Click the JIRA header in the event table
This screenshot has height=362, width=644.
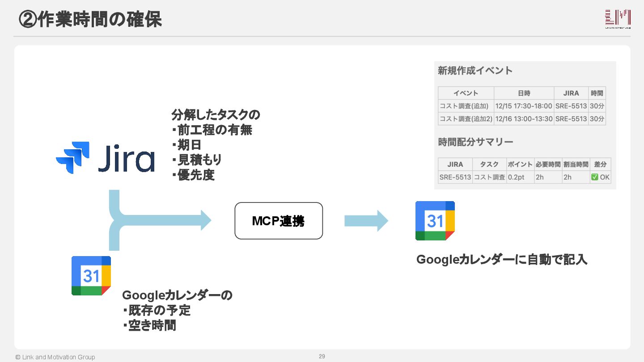click(x=571, y=93)
